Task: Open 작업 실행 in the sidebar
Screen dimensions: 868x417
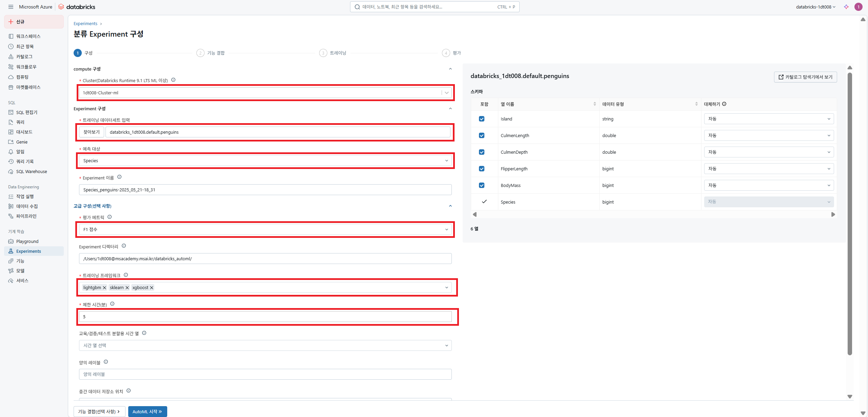Action: click(34, 196)
